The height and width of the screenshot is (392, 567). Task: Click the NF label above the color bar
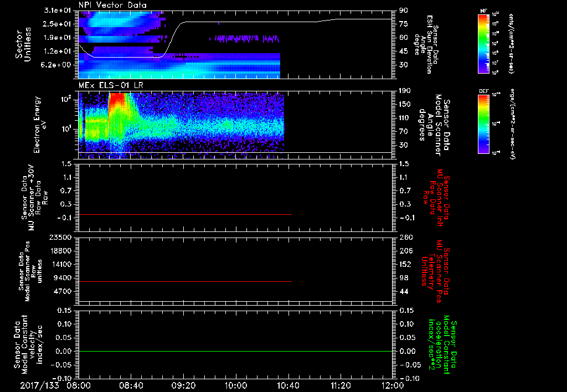[483, 11]
